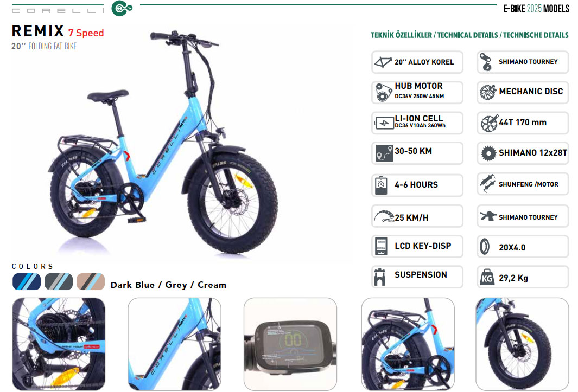Click the 25 KM/H speedometer icon
The image size is (578, 392).
click(x=384, y=216)
